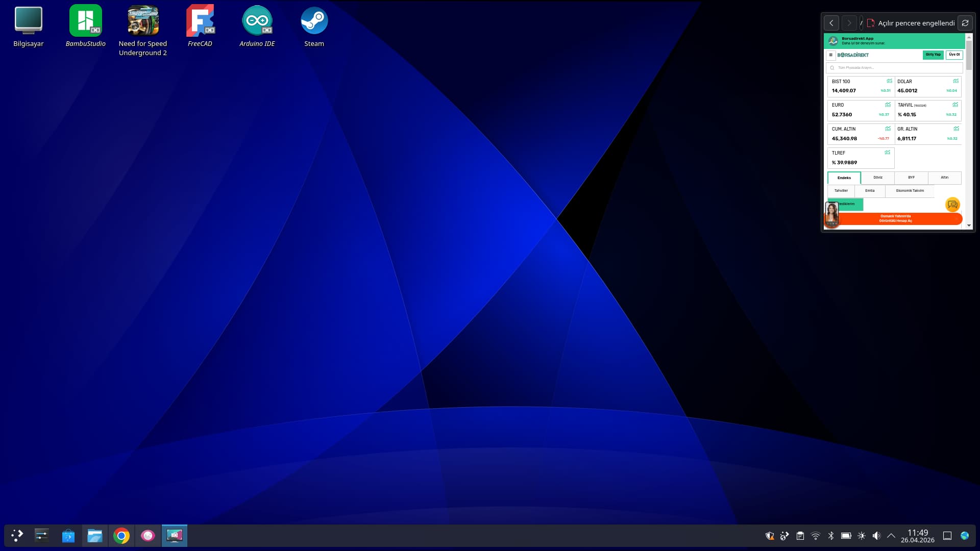Click the Üye Ol button
980x551 pixels.
(954, 55)
